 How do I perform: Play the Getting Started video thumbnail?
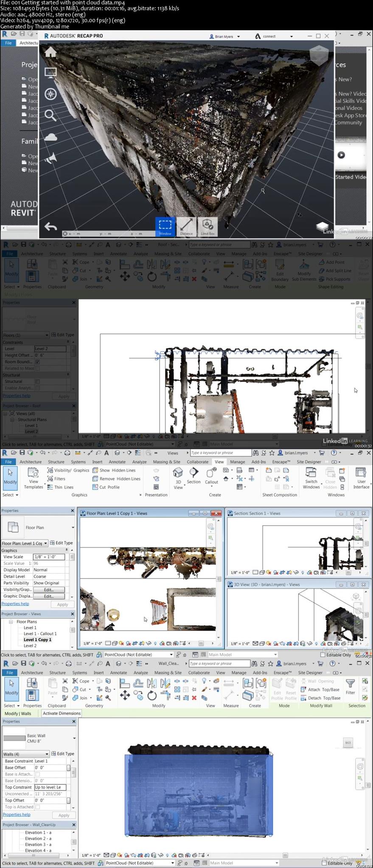341,155
